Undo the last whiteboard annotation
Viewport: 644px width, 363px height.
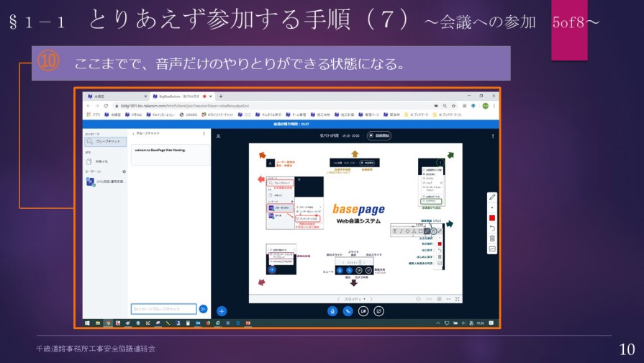pos(492,228)
